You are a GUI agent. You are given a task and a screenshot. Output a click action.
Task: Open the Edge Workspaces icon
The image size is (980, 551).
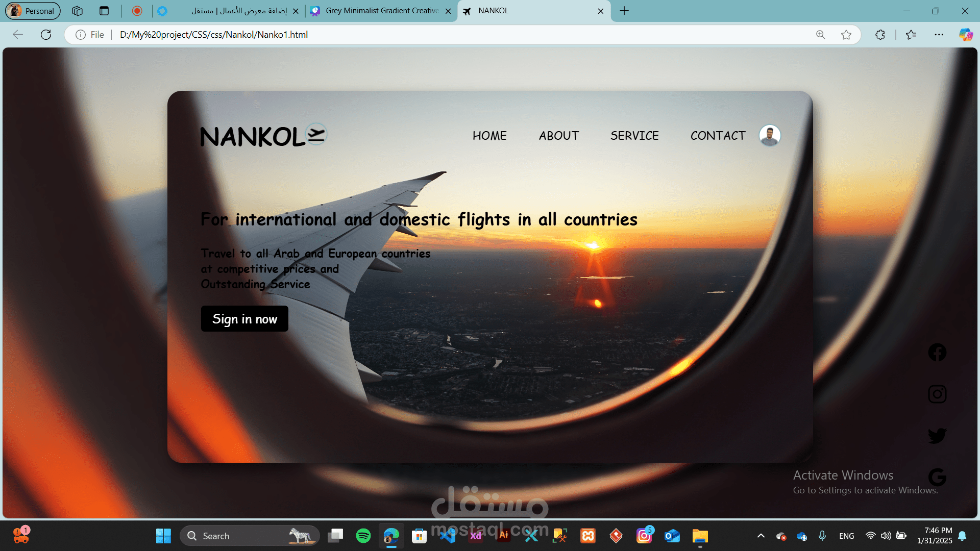coord(78,11)
